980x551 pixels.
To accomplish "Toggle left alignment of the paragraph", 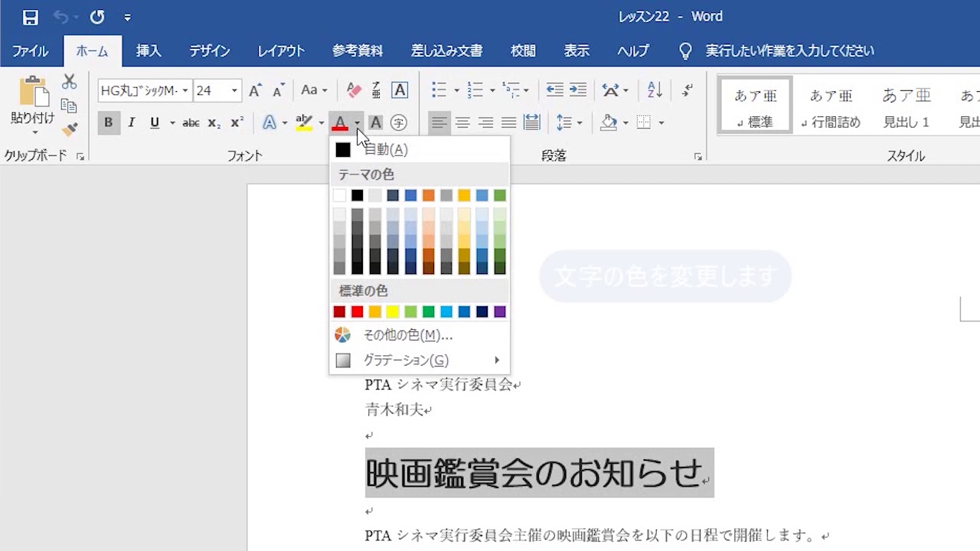I will coord(439,122).
